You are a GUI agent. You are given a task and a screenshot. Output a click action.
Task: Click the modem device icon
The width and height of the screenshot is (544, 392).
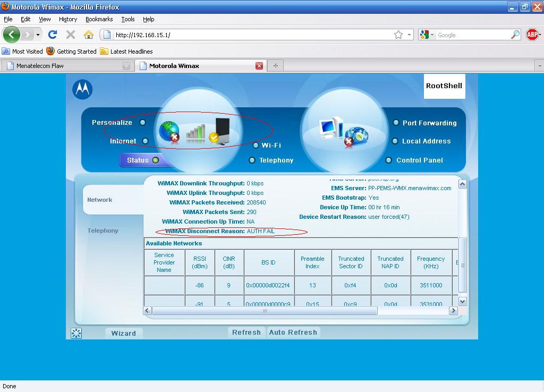(x=220, y=131)
